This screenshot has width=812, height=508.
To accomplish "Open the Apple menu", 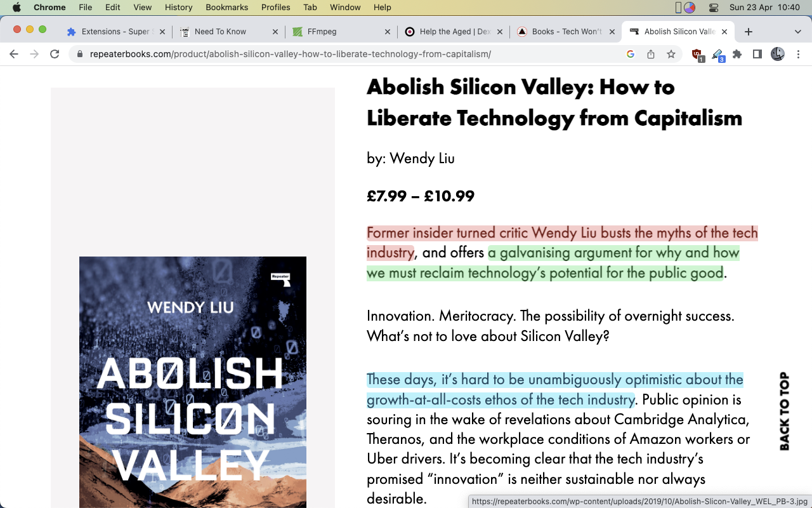I will click(x=16, y=8).
